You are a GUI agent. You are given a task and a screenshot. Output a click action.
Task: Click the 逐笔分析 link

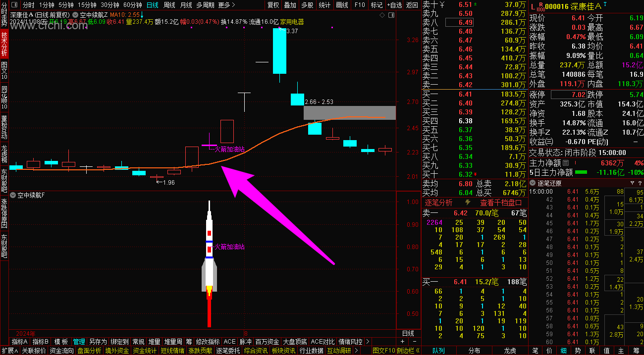(438, 203)
